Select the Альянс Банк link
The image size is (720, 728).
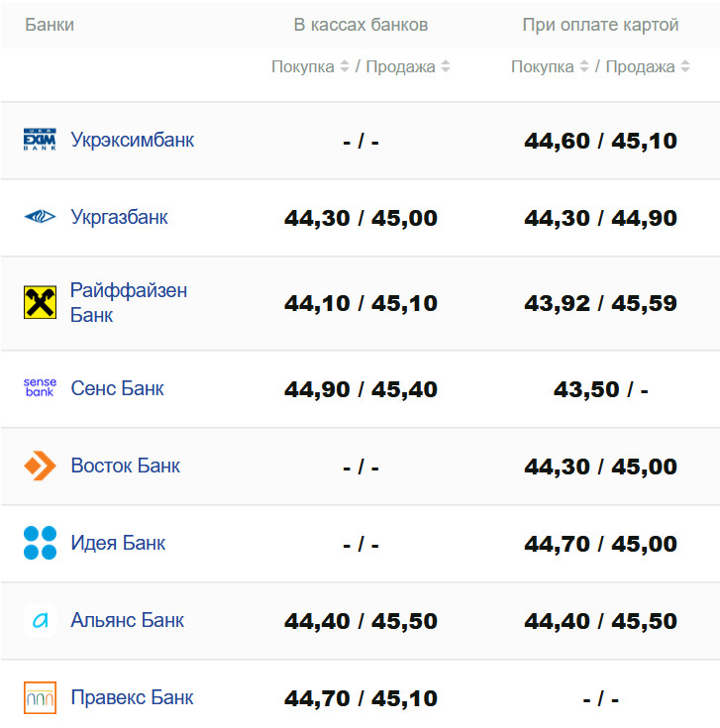point(128,620)
